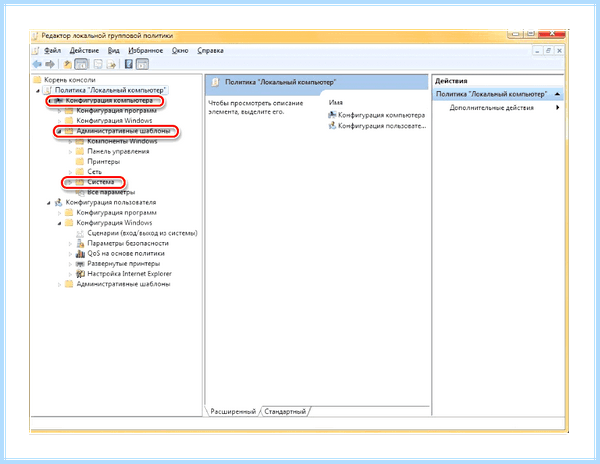Toggle console tree visibility toolbar icon
This screenshot has height=464, width=600.
[81, 64]
